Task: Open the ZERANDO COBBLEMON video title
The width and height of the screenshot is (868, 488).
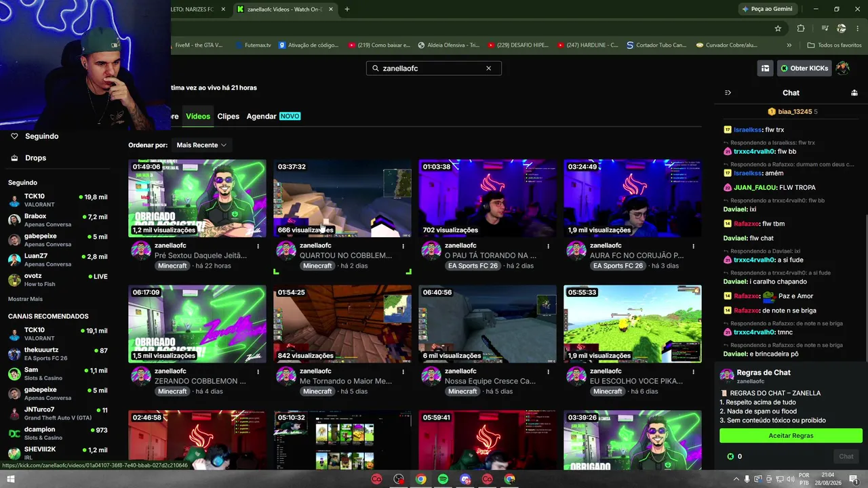Action: (200, 381)
